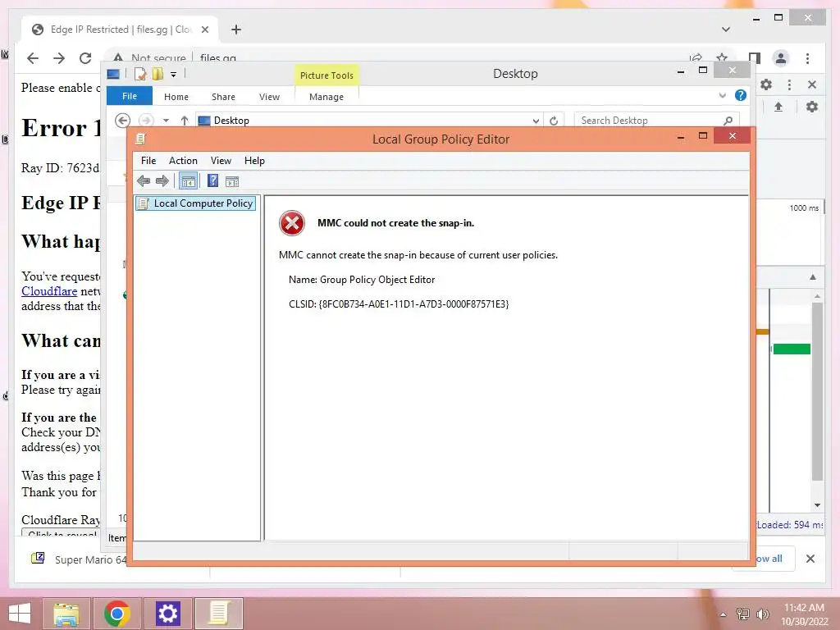Click Group Policy Editor taskbar icon
The width and height of the screenshot is (840, 630).
[x=218, y=614]
